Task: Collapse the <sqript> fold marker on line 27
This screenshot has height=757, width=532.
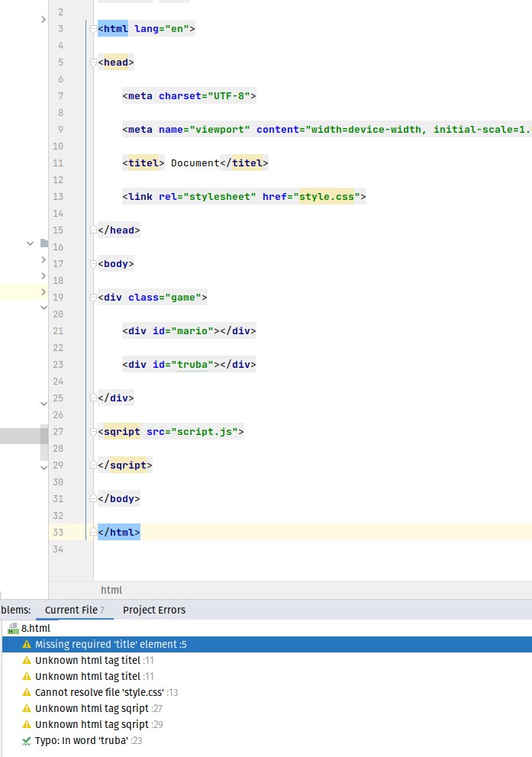Action: pos(93,432)
